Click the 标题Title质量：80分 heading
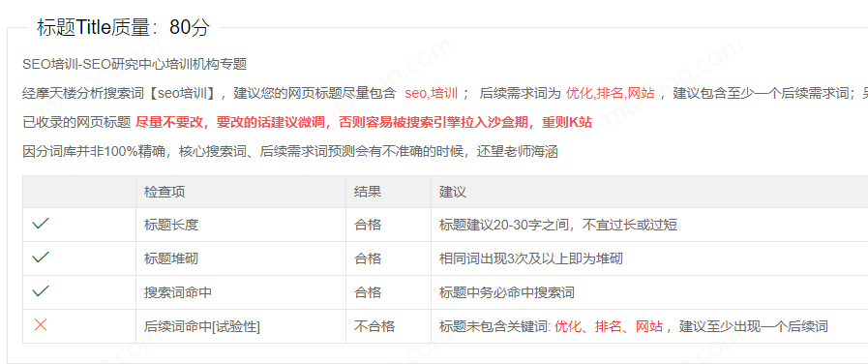This screenshot has width=868, height=364. coord(124,27)
